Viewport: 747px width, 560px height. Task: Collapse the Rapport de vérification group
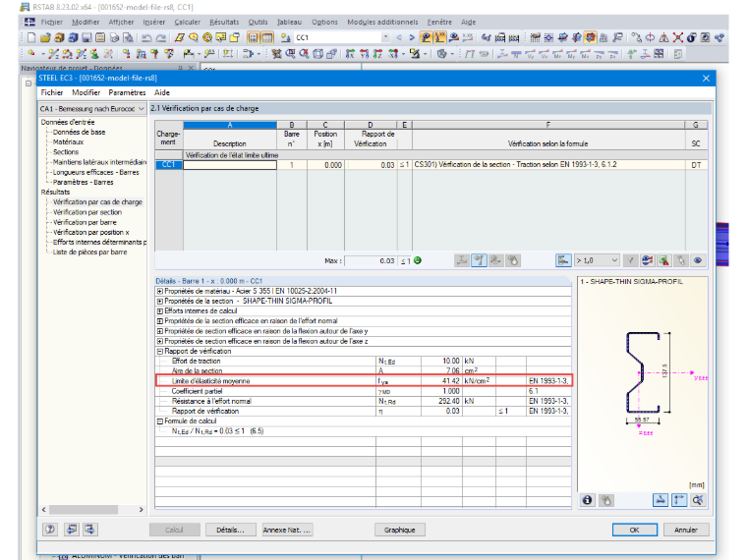coord(160,352)
